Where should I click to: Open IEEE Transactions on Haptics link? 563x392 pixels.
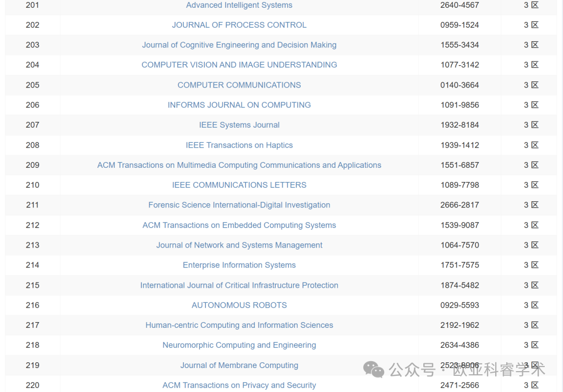coord(239,145)
